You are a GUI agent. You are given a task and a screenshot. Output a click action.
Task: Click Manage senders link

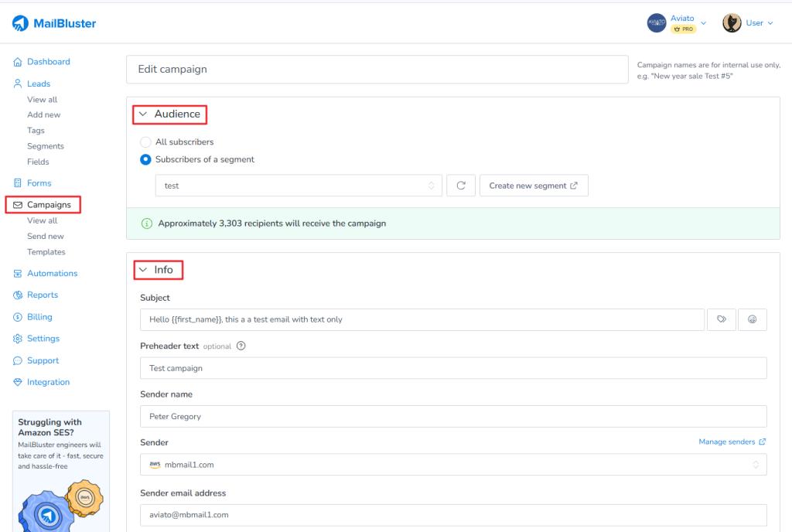point(727,442)
